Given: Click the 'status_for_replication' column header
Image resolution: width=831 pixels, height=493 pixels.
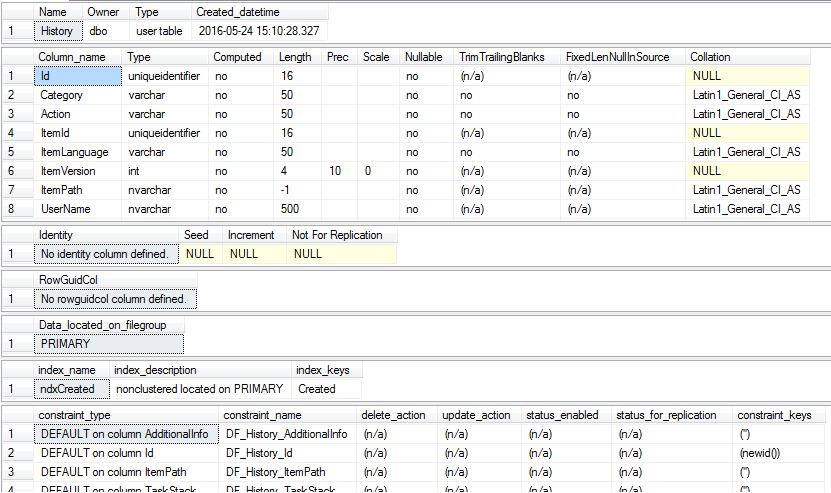Looking at the screenshot, I should click(x=671, y=415).
